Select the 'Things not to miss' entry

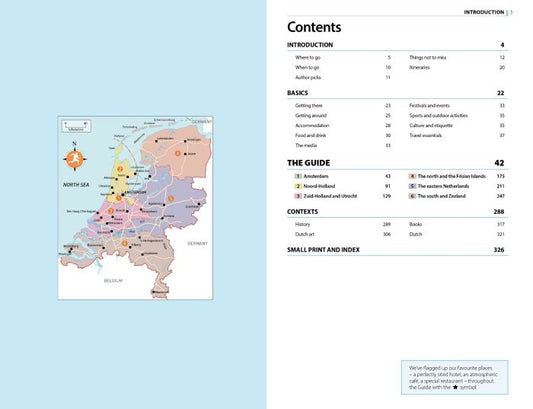pyautogui.click(x=428, y=57)
